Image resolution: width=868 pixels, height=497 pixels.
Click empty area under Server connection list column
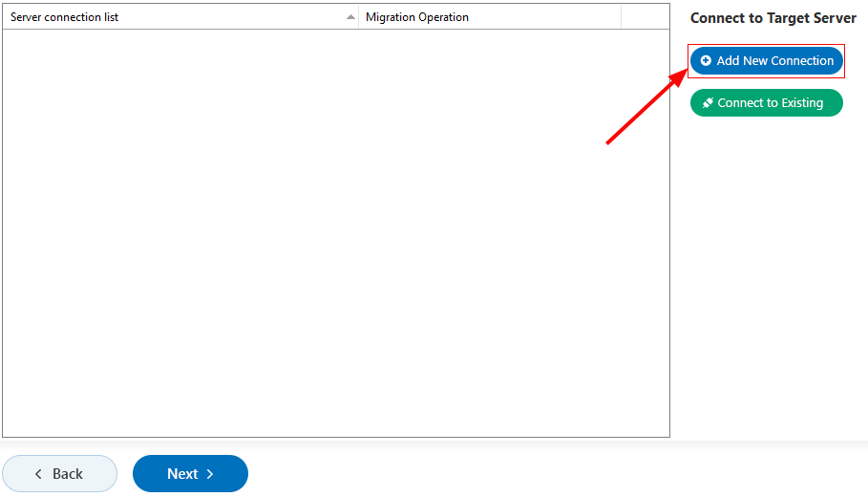point(180,232)
